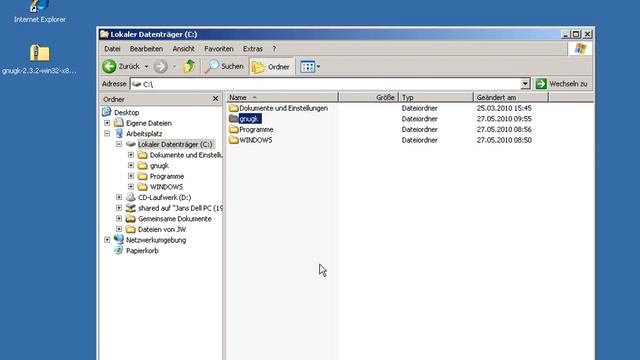The image size is (640, 360).
Task: Open the ? help menu
Action: (x=274, y=49)
